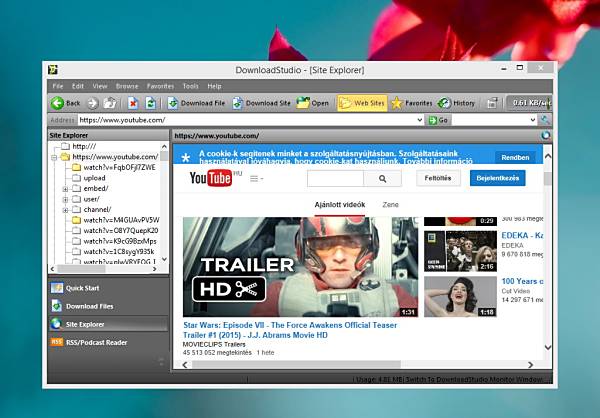The image size is (600, 418).
Task: Stop loading with the red X icon
Action: click(133, 103)
